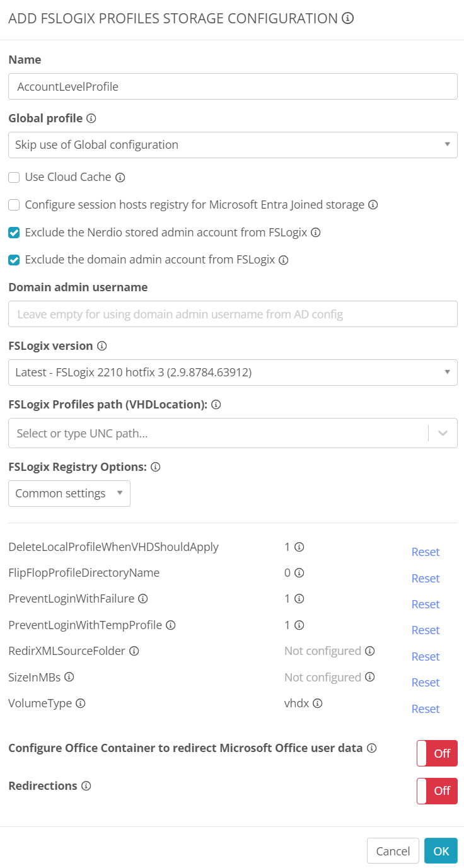
Task: Click info icon beside SizeInMBs setting
Action: click(x=69, y=677)
